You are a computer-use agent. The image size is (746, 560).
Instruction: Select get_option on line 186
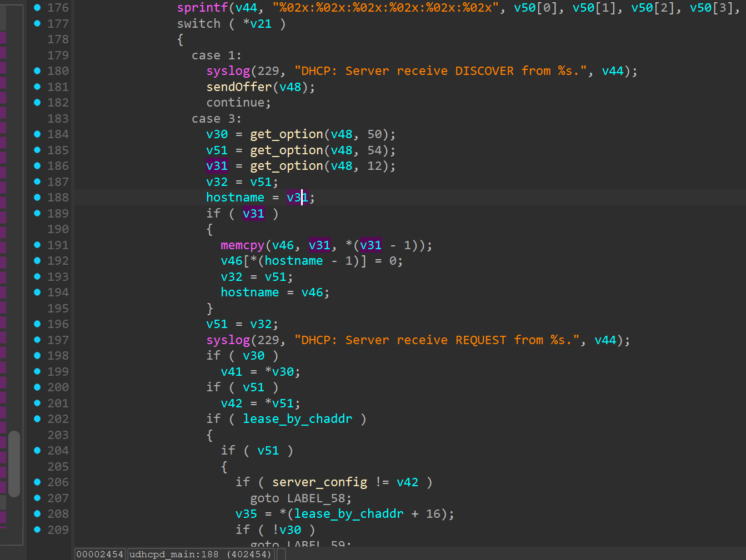click(287, 166)
